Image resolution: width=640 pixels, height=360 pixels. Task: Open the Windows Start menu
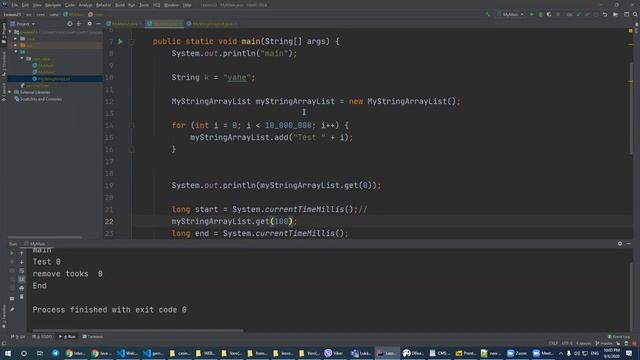point(7,353)
